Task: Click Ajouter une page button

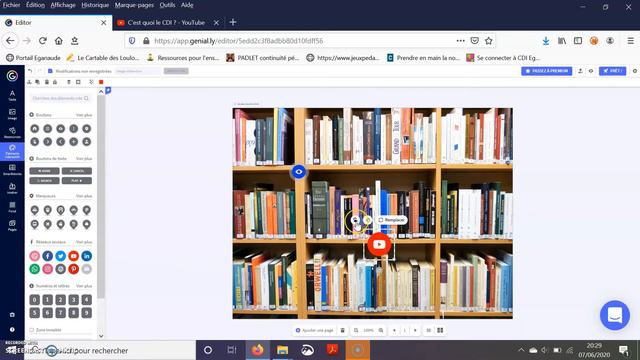Action: click(x=314, y=330)
